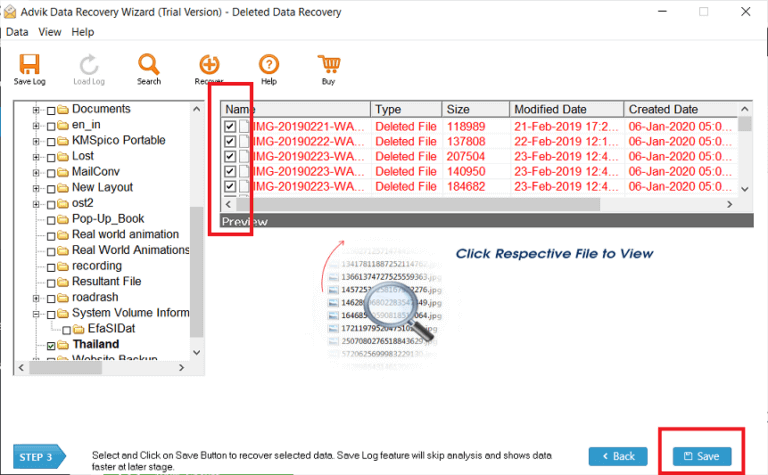This screenshot has width=768, height=475.
Task: Sort files by Modified Date column
Action: pos(565,109)
